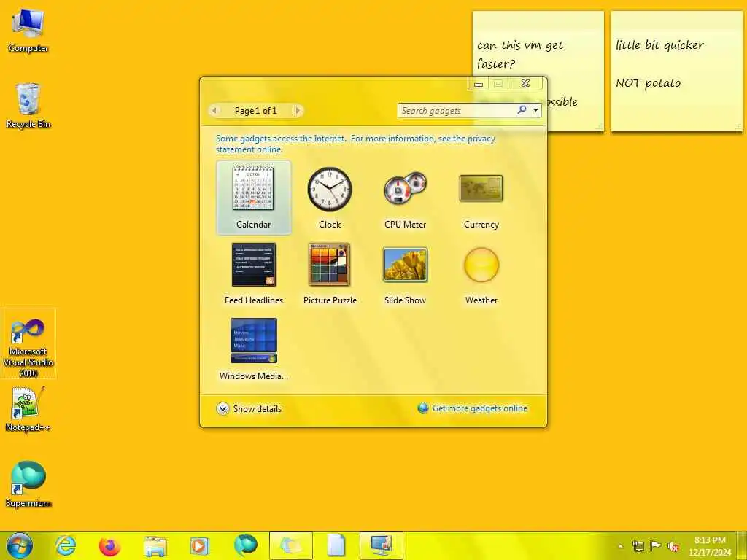The image size is (747, 560).
Task: Open the network tray icon
Action: coord(638,546)
